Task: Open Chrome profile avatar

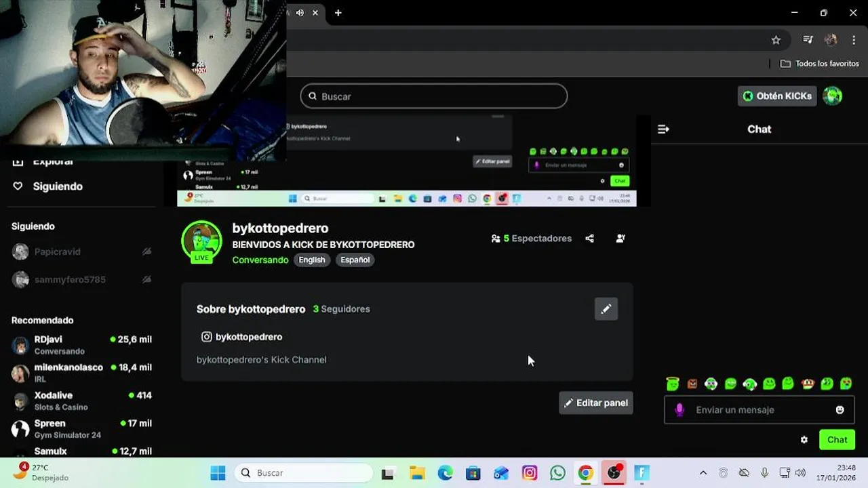Action: pos(831,40)
